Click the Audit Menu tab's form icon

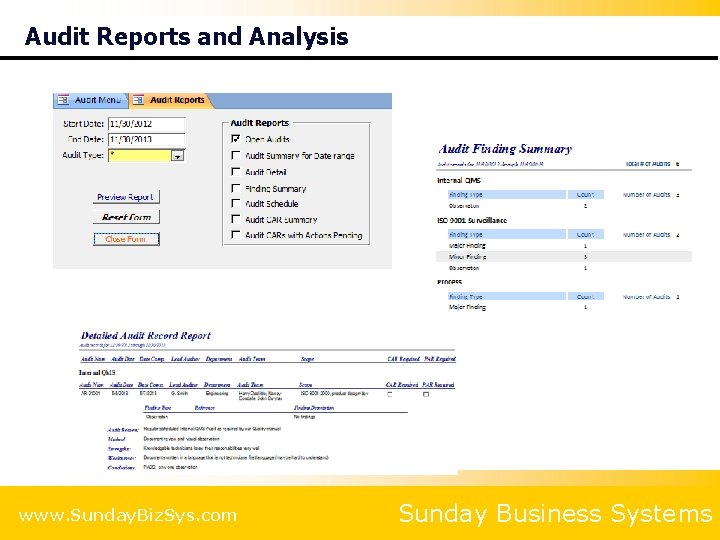(63, 100)
